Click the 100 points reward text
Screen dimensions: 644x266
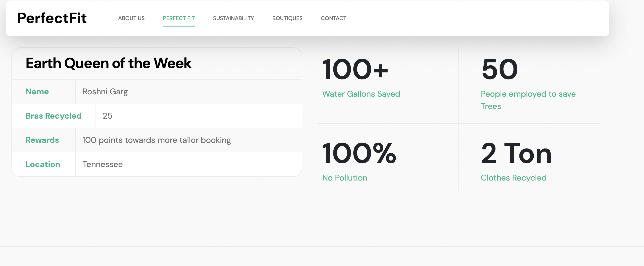coord(157,140)
